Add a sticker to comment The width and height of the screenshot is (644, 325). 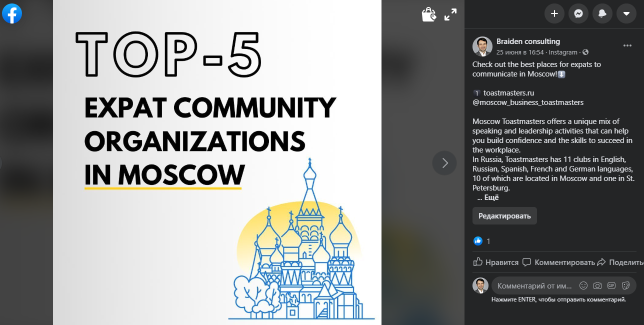point(625,285)
